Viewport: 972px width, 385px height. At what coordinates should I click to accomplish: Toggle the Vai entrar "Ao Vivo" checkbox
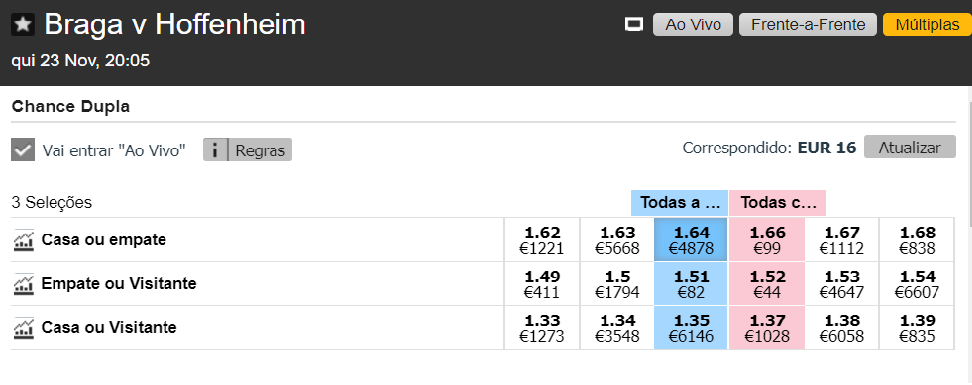[x=23, y=149]
